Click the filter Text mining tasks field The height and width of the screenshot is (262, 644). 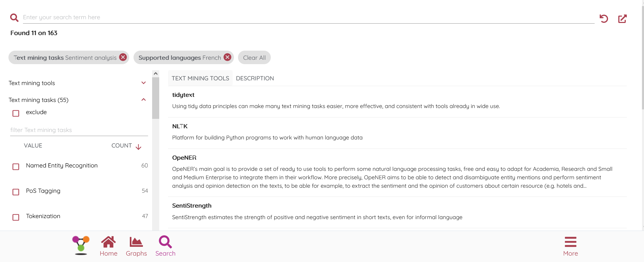(x=79, y=130)
